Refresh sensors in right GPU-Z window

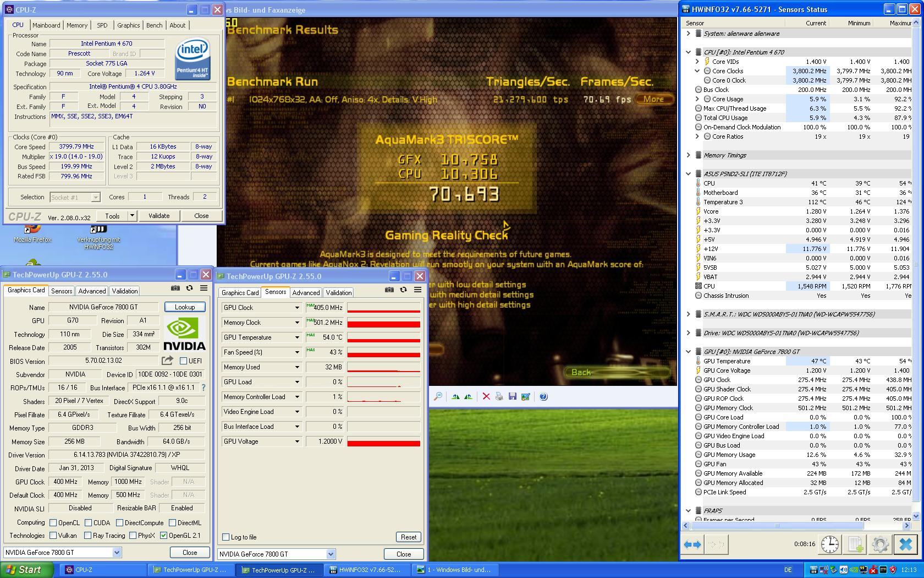pos(403,290)
